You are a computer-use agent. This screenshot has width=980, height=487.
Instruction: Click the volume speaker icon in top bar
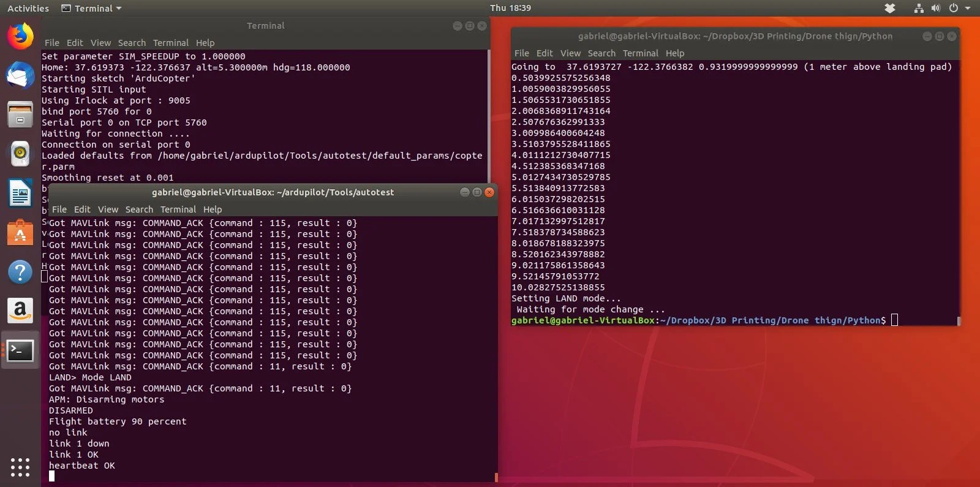tap(935, 8)
